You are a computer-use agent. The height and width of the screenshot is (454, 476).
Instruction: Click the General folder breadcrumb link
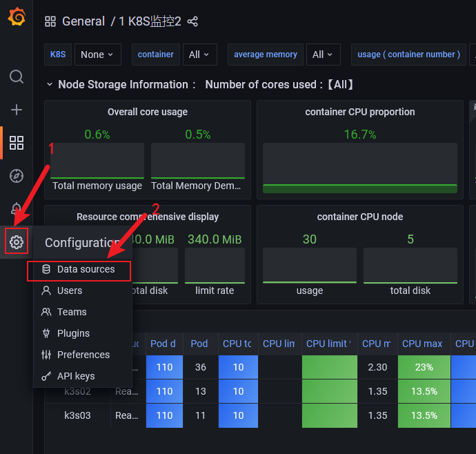tap(83, 21)
